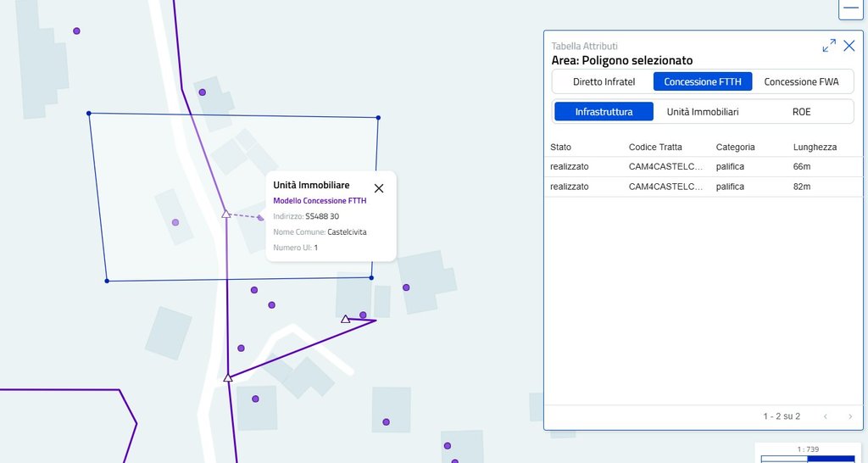Switch to Infrastruttura tab

(604, 111)
